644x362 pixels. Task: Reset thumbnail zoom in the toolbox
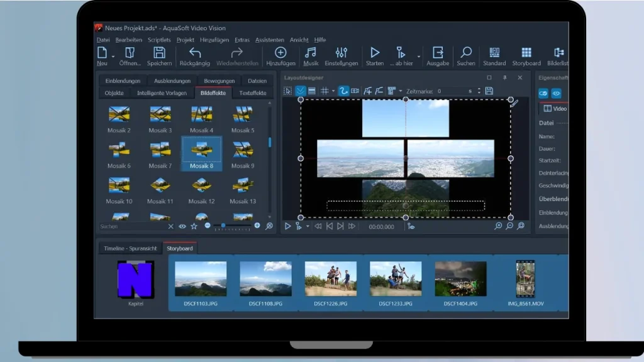pyautogui.click(x=269, y=226)
